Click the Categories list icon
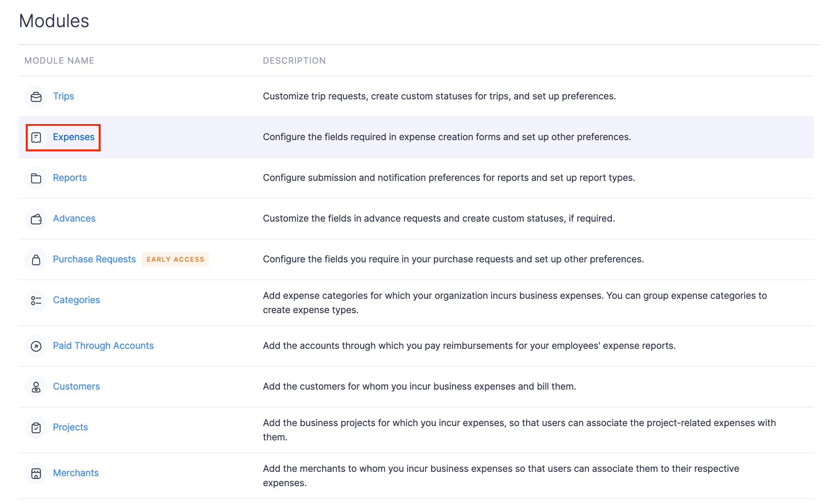The width and height of the screenshot is (831, 504). [36, 300]
